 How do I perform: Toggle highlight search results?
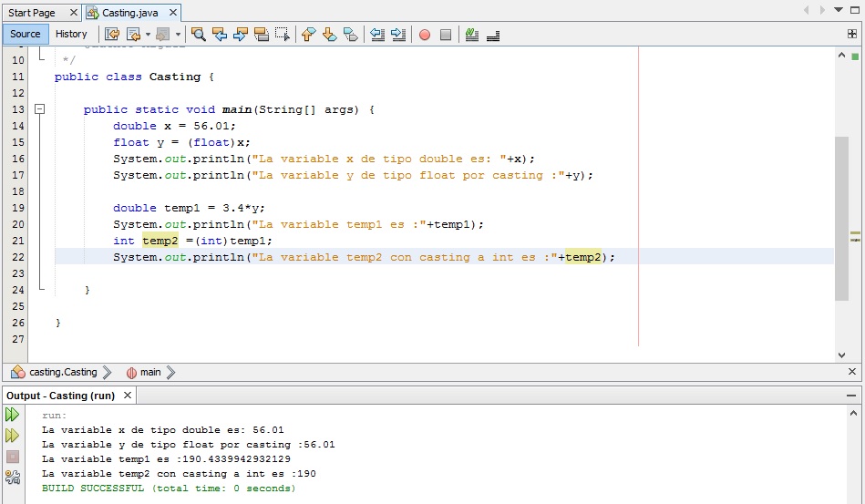262,35
